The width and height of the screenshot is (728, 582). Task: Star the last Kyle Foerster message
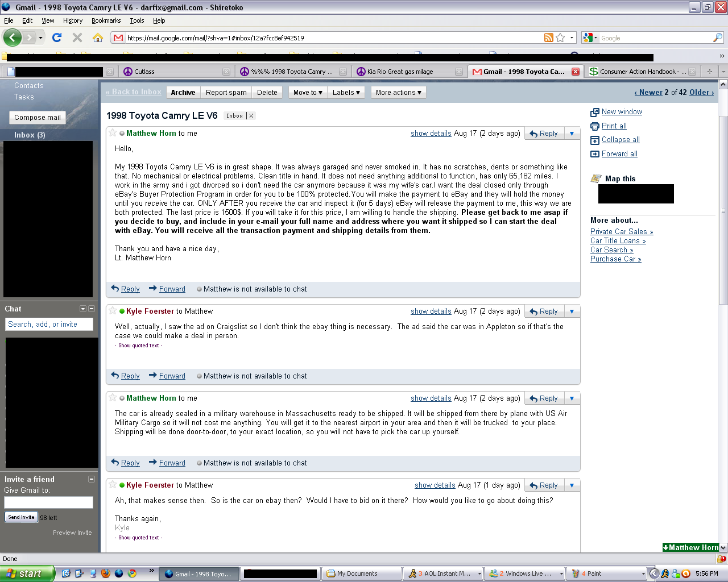pyautogui.click(x=113, y=485)
